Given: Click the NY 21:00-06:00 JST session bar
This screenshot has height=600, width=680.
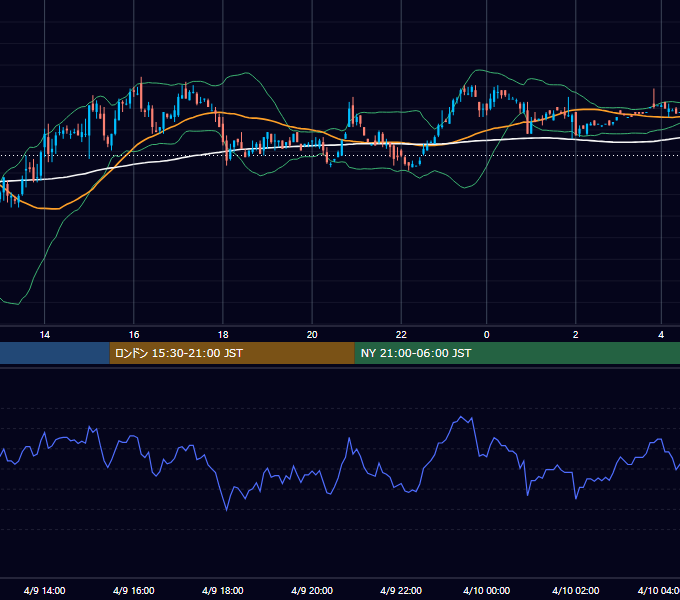Looking at the screenshot, I should [517, 353].
